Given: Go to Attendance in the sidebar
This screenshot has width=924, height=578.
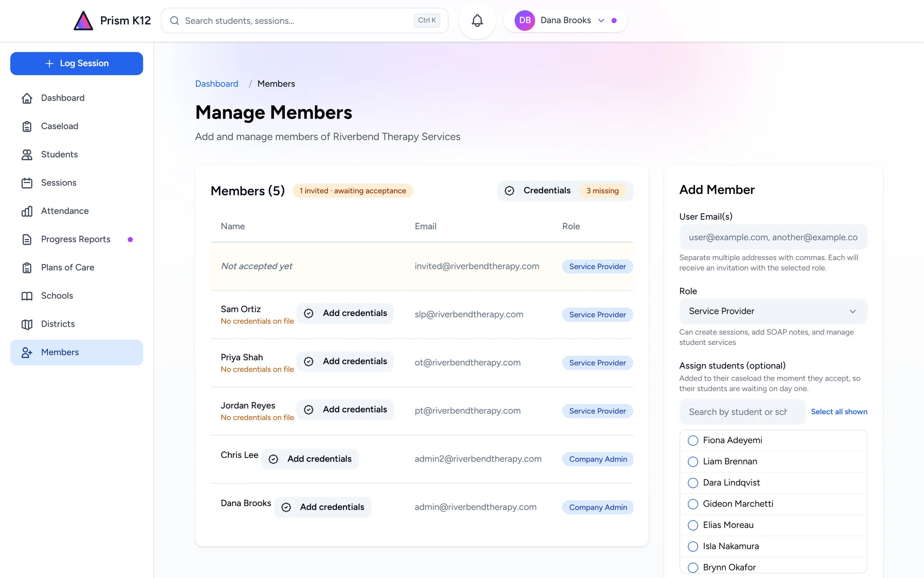Looking at the screenshot, I should [x=77, y=211].
